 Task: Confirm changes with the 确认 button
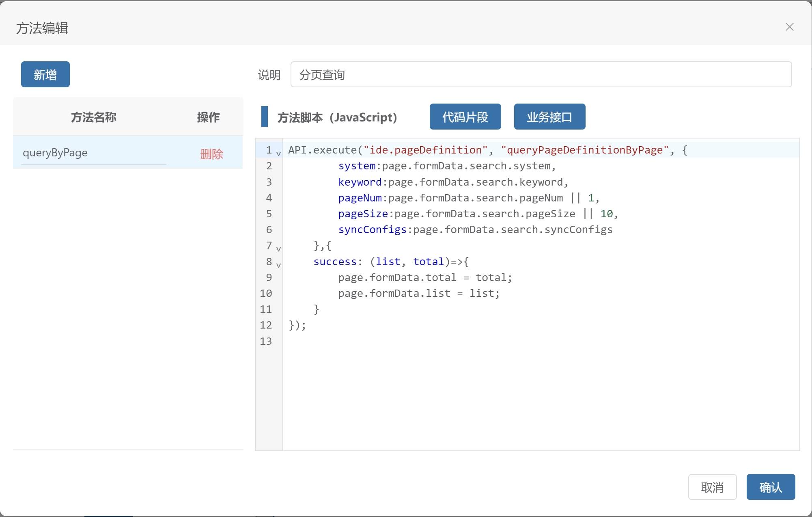(770, 487)
